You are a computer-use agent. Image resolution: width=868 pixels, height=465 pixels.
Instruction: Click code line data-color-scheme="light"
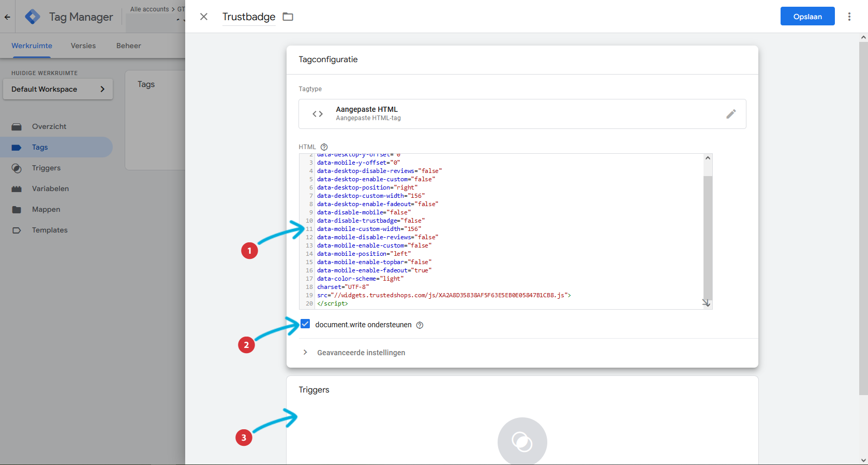click(x=361, y=279)
